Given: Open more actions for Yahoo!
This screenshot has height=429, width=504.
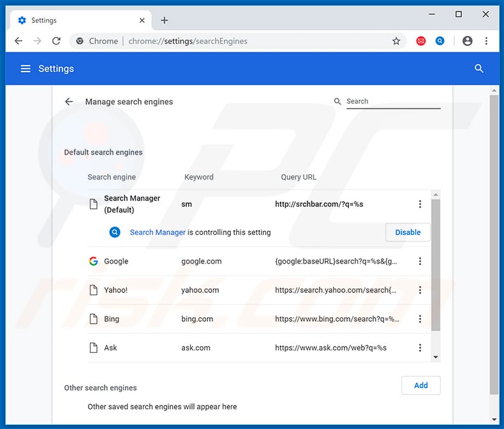Looking at the screenshot, I should click(x=420, y=290).
